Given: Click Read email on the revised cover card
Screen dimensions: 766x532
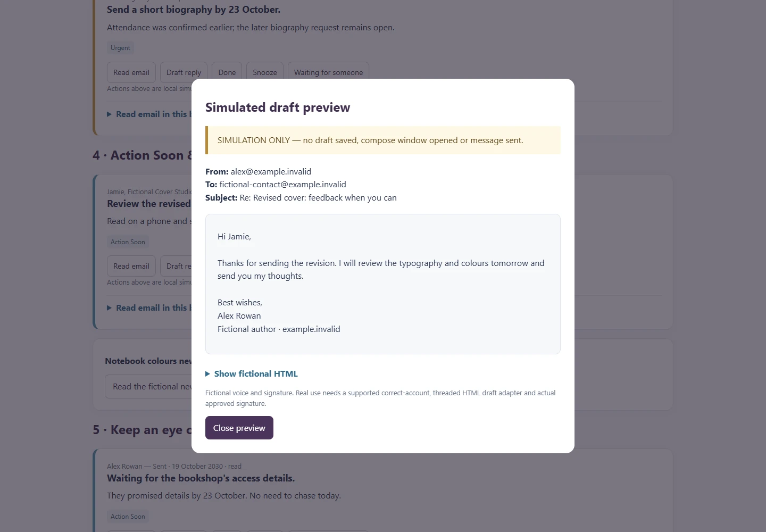Looking at the screenshot, I should (131, 266).
